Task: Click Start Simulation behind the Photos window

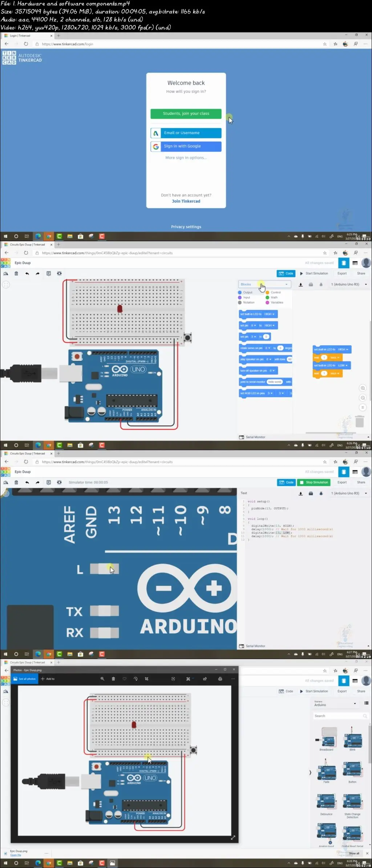Action: point(314,691)
